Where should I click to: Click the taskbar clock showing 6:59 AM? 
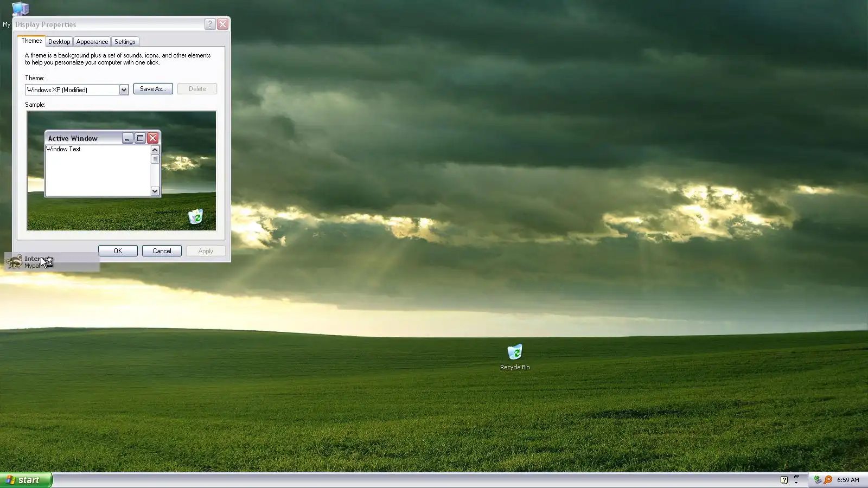click(848, 480)
